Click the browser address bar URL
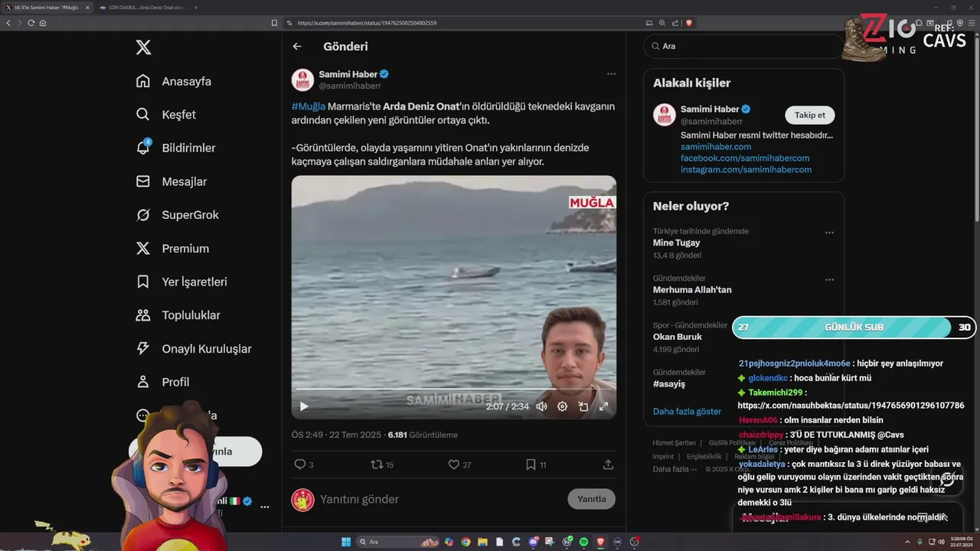 (x=367, y=23)
